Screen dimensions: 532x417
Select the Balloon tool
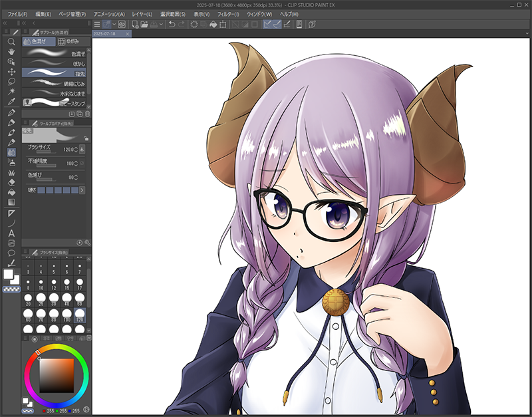coord(11,253)
